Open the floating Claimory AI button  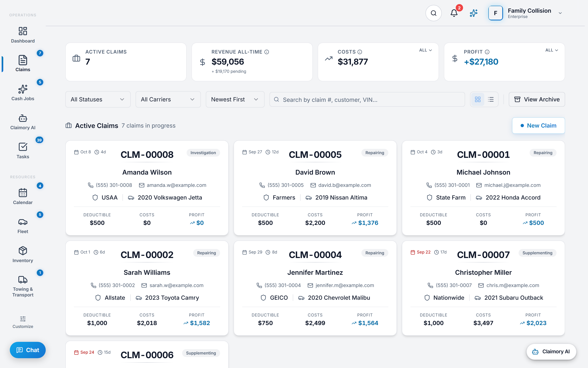click(x=551, y=351)
